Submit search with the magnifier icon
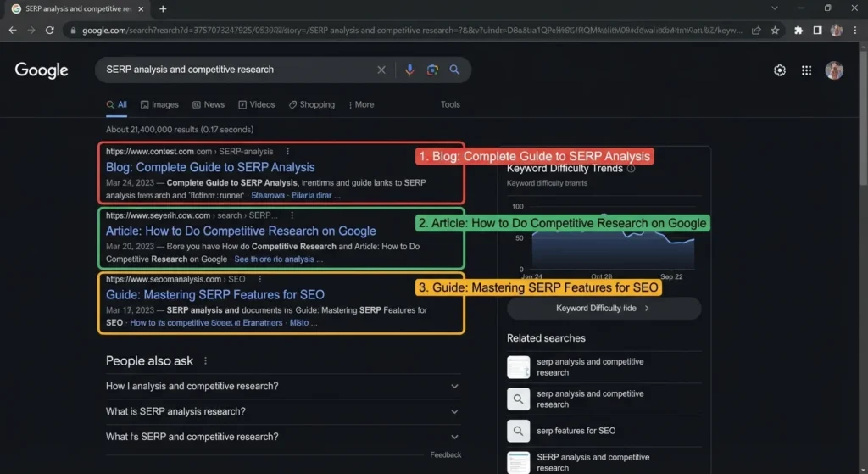The width and height of the screenshot is (868, 474). pyautogui.click(x=454, y=70)
